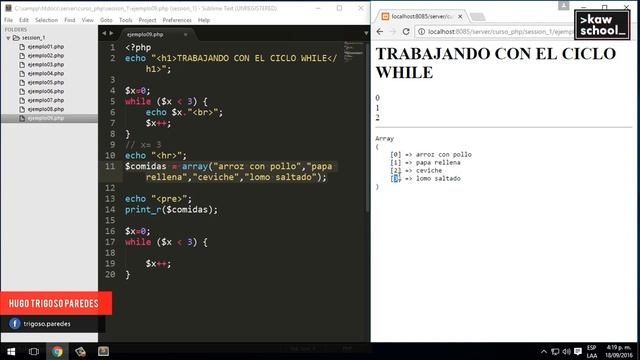Select ejemplo09.php in the sidebar
640x360 pixels.
(46, 118)
